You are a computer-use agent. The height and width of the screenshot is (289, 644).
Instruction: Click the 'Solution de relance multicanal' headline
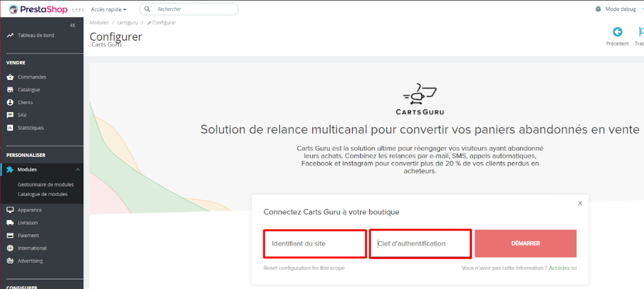420,130
